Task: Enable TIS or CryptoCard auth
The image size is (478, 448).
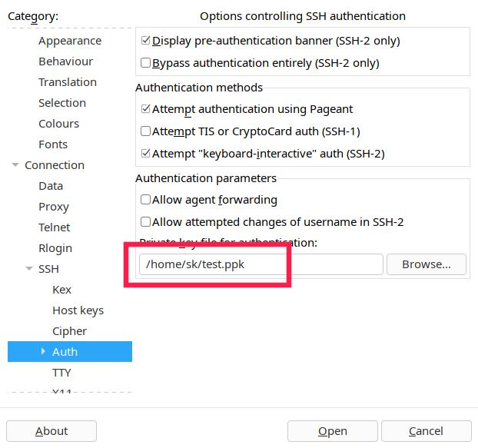Action: tap(146, 131)
